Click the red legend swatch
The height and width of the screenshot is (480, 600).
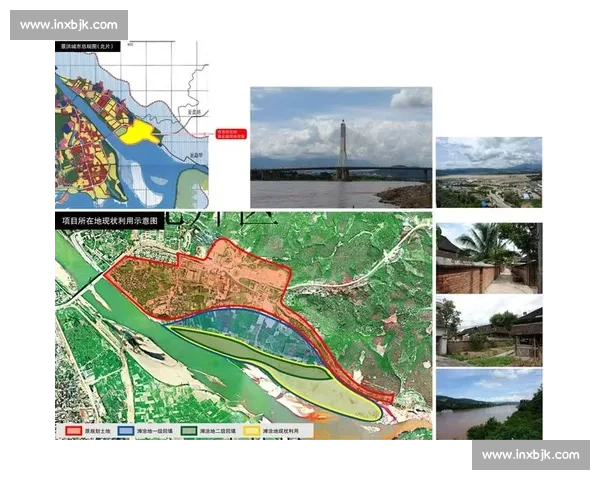(x=71, y=430)
